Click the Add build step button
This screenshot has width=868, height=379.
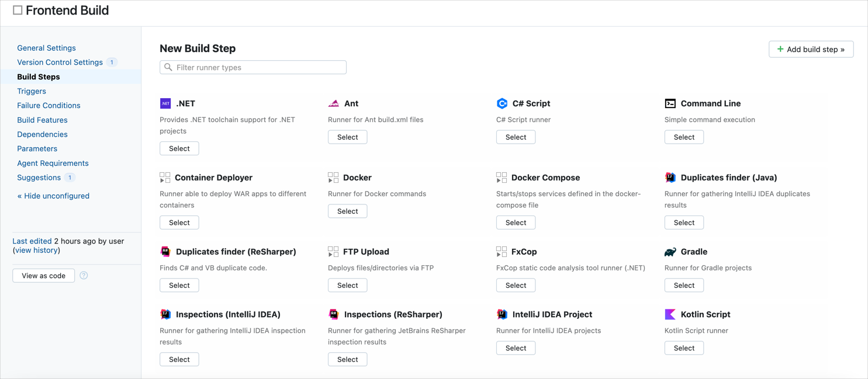click(x=811, y=49)
